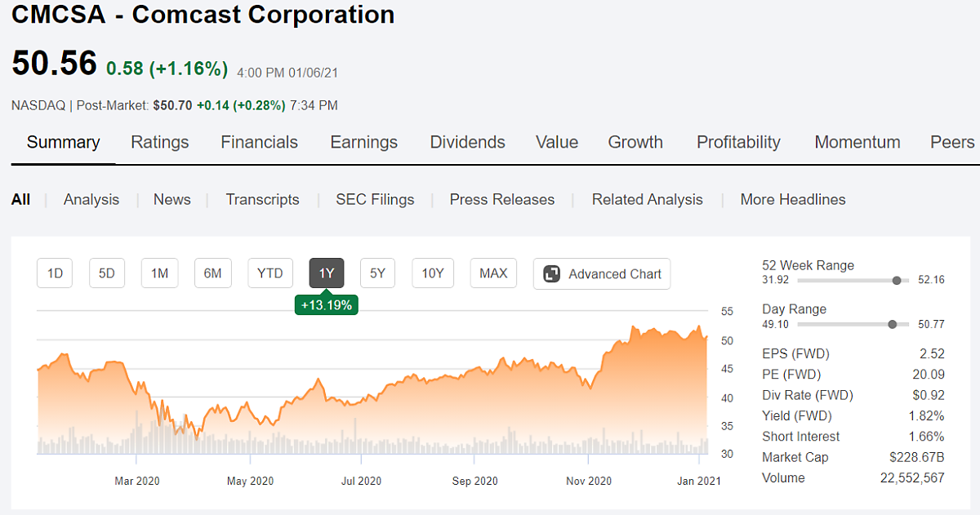The height and width of the screenshot is (515, 980).
Task: Click the 50.56 stock price
Action: click(54, 64)
